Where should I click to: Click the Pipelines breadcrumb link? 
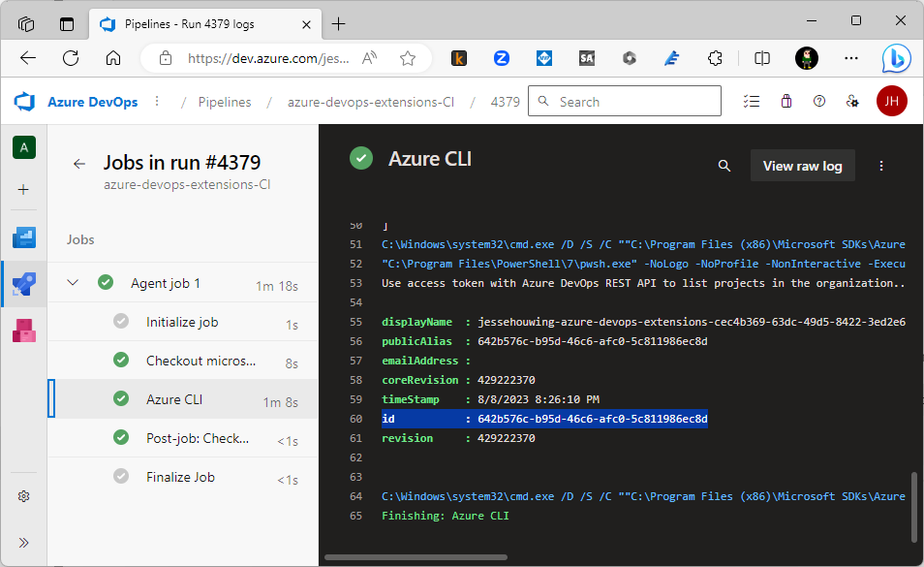pyautogui.click(x=225, y=102)
